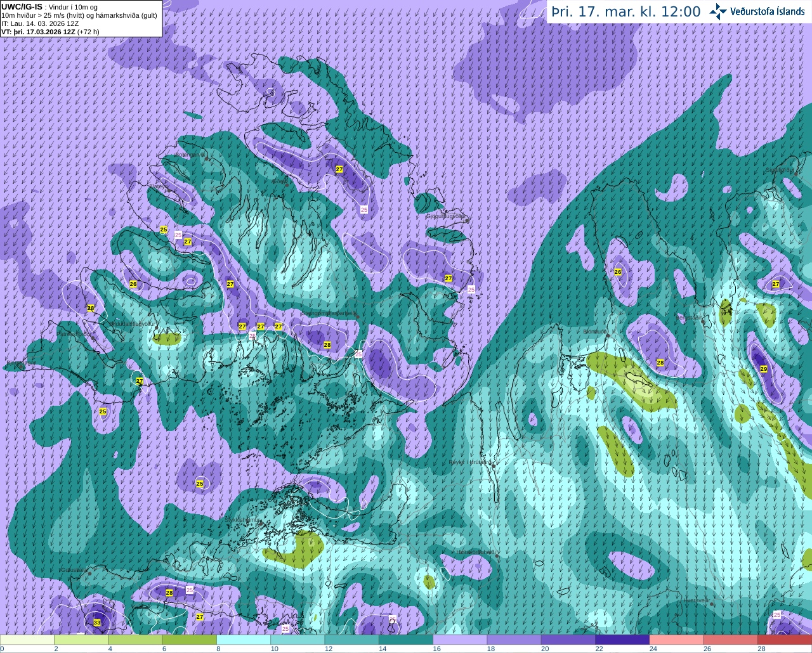This screenshot has width=812, height=653.
Task: Pick the 20–22 m/s purple swatch
Action: tap(568, 640)
